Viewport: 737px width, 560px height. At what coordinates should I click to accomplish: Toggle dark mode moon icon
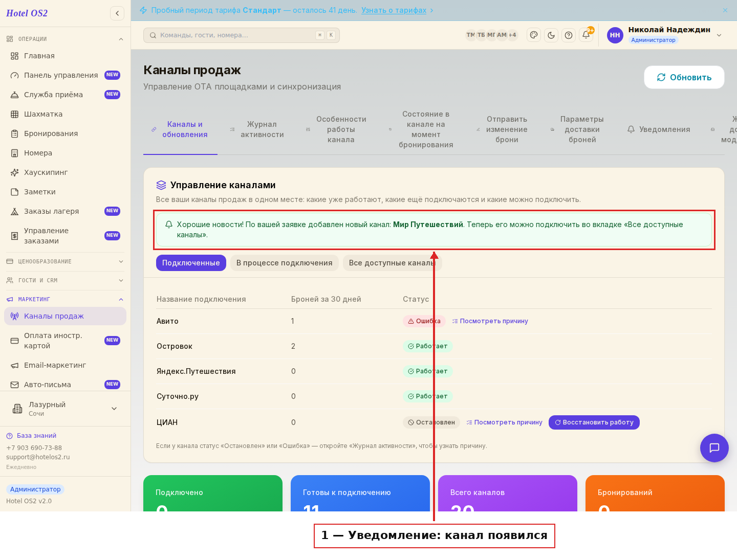point(551,35)
